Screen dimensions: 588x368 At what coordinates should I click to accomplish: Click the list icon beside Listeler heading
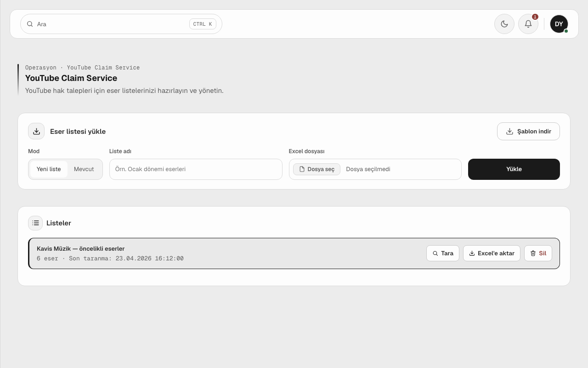[x=35, y=223]
